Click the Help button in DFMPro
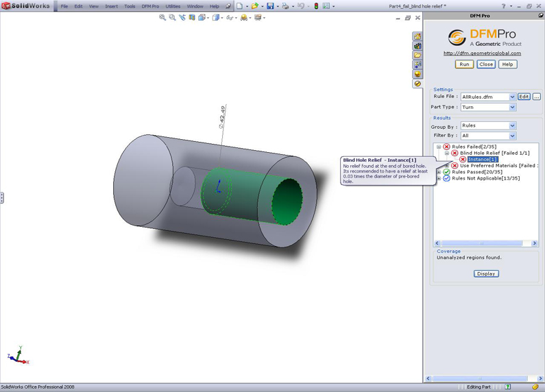Image resolution: width=545 pixels, height=392 pixels. tap(507, 64)
